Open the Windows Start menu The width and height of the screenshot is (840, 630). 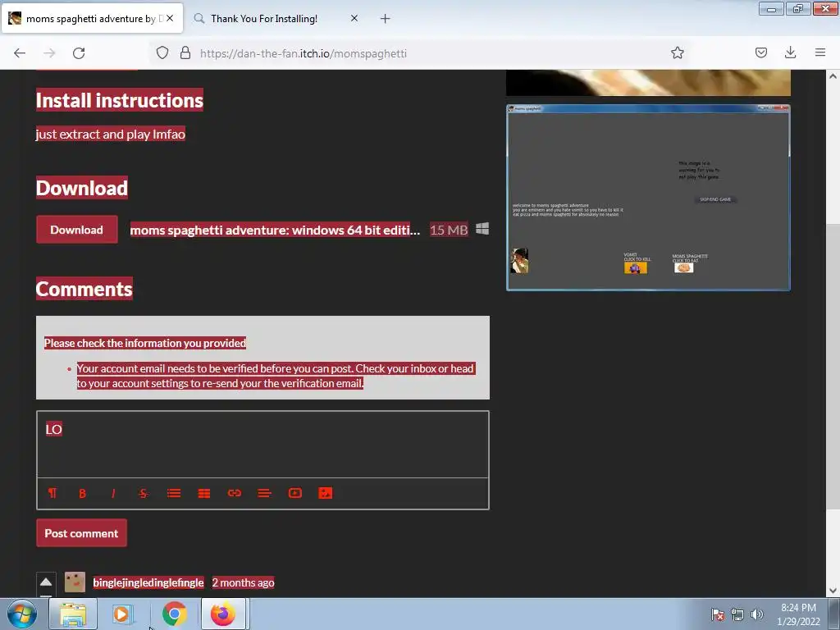pos(22,614)
